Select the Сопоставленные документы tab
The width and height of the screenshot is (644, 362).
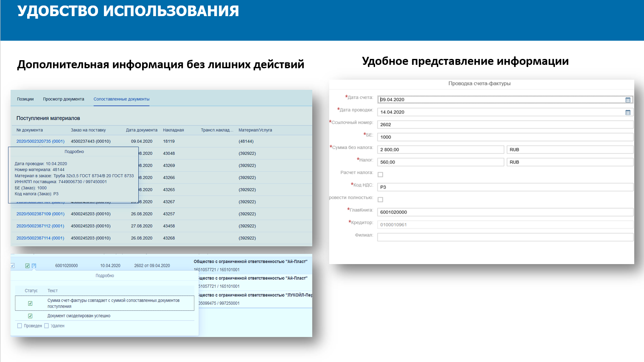121,99
